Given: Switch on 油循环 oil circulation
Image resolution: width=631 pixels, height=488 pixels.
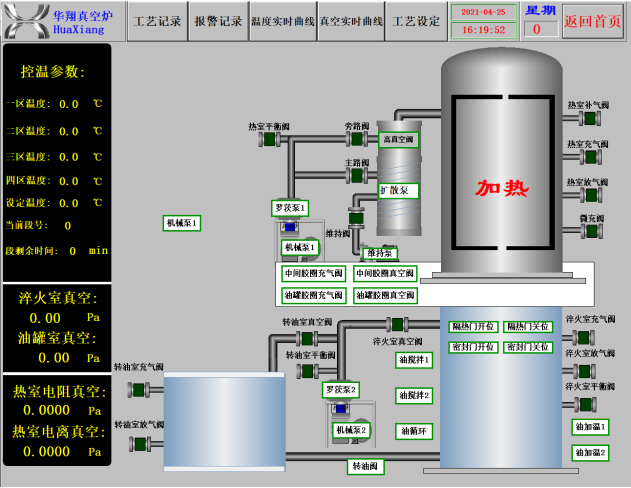Looking at the screenshot, I should click(413, 432).
